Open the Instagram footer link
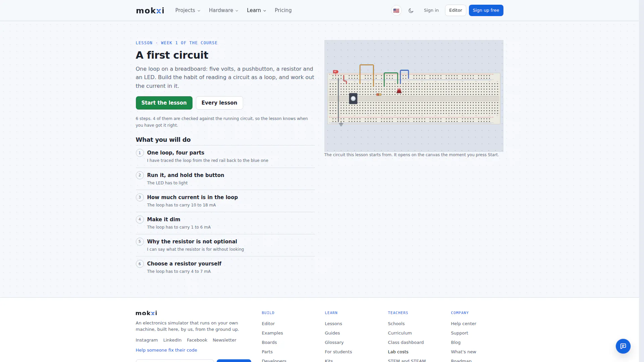This screenshot has width=644, height=362. pyautogui.click(x=147, y=340)
